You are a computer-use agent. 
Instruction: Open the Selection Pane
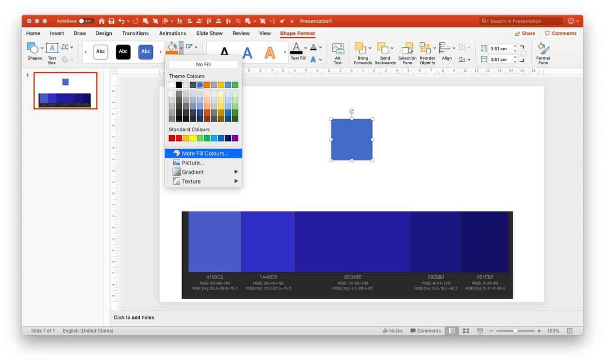click(407, 53)
